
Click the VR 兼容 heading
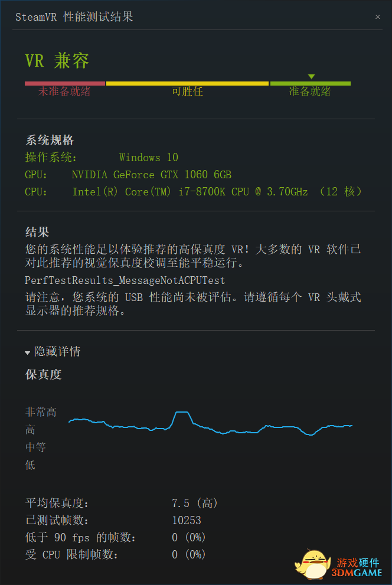(x=57, y=61)
